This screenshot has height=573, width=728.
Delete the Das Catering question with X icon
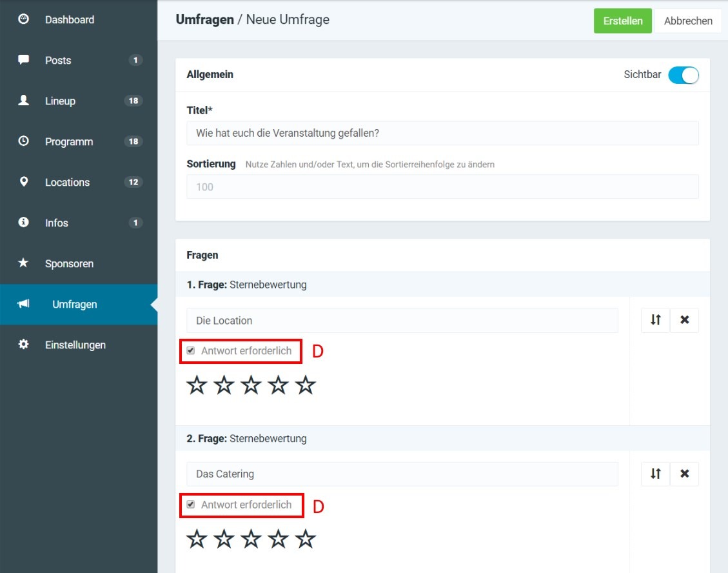point(685,474)
